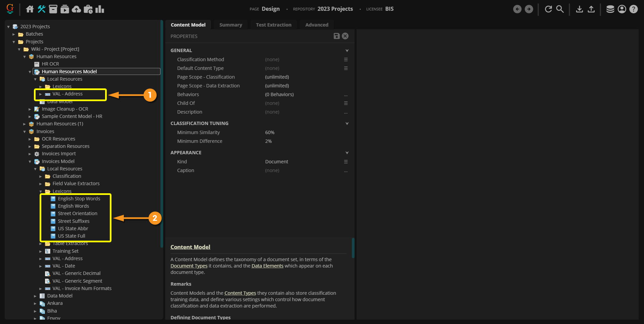Collapse the GENERAL properties section
The width and height of the screenshot is (644, 324).
347,50
